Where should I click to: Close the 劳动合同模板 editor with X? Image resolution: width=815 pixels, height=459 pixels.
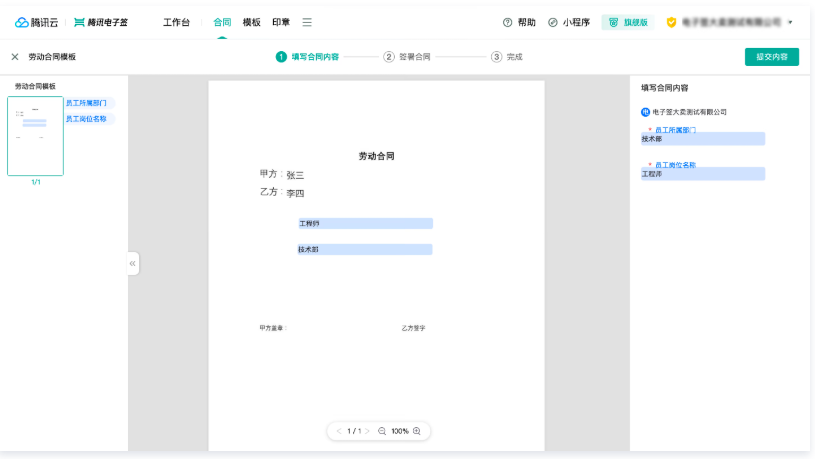tap(15, 57)
